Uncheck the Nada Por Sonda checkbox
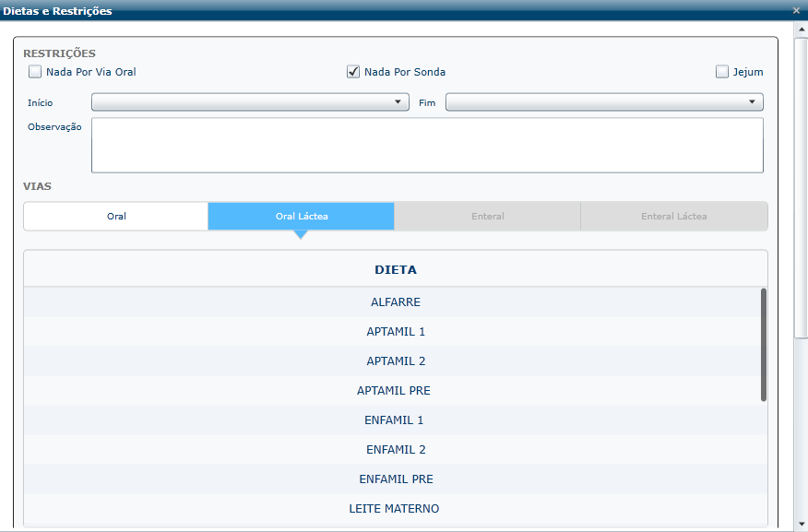The height and width of the screenshot is (532, 808). click(353, 72)
